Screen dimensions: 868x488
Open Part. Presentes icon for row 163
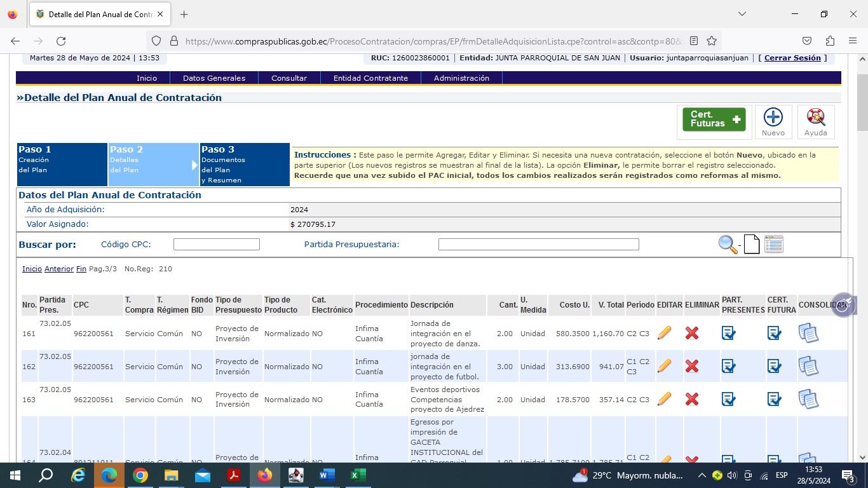pyautogui.click(x=728, y=399)
